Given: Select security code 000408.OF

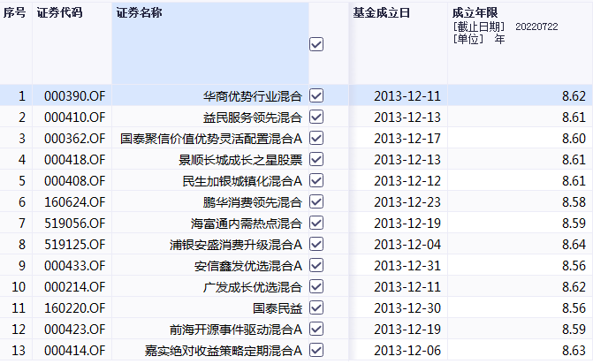Looking at the screenshot, I should coord(74,181).
